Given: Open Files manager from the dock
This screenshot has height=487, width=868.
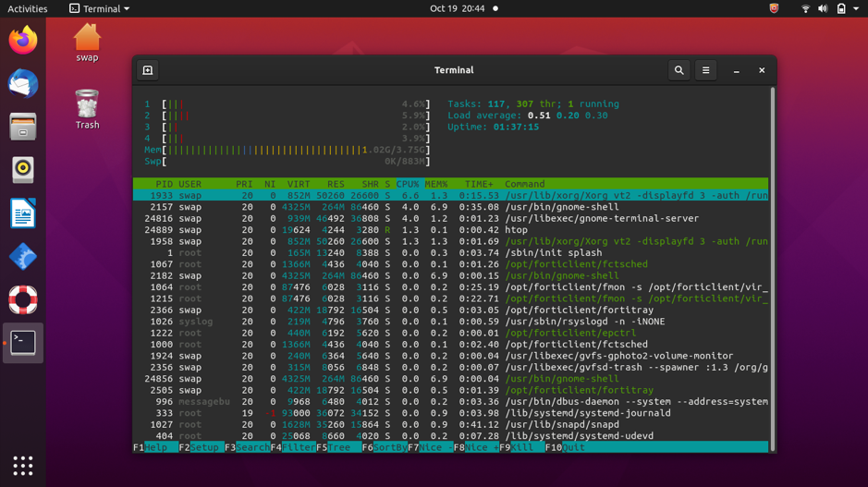Looking at the screenshot, I should click(x=23, y=127).
